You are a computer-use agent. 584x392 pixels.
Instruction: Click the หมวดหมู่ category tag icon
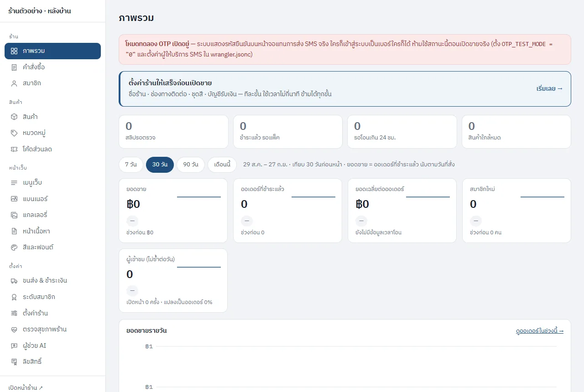[14, 133]
